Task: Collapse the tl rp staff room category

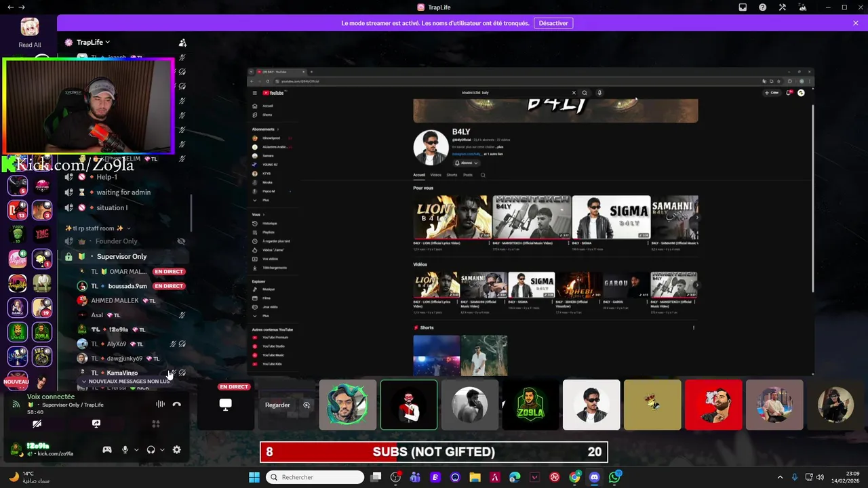Action: point(98,228)
